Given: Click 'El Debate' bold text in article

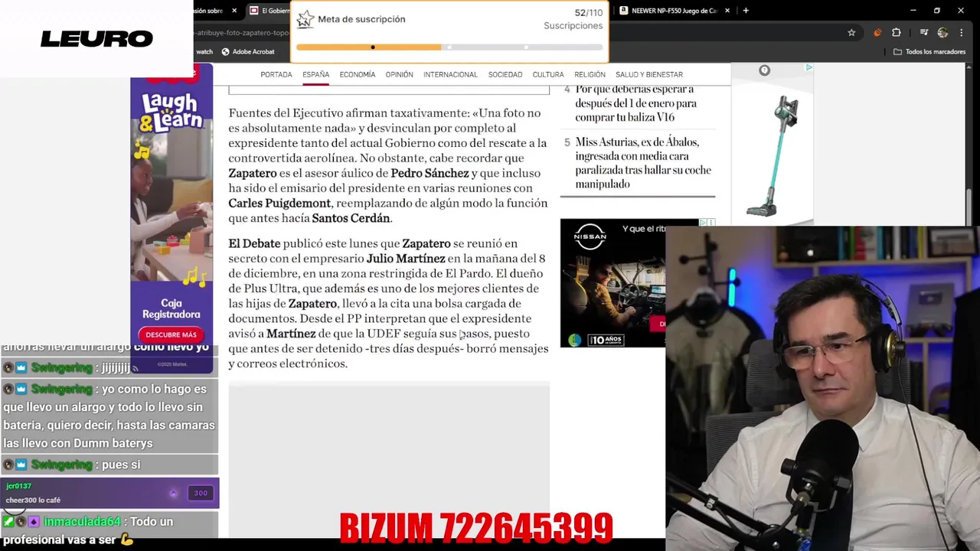Looking at the screenshot, I should click(x=254, y=243).
